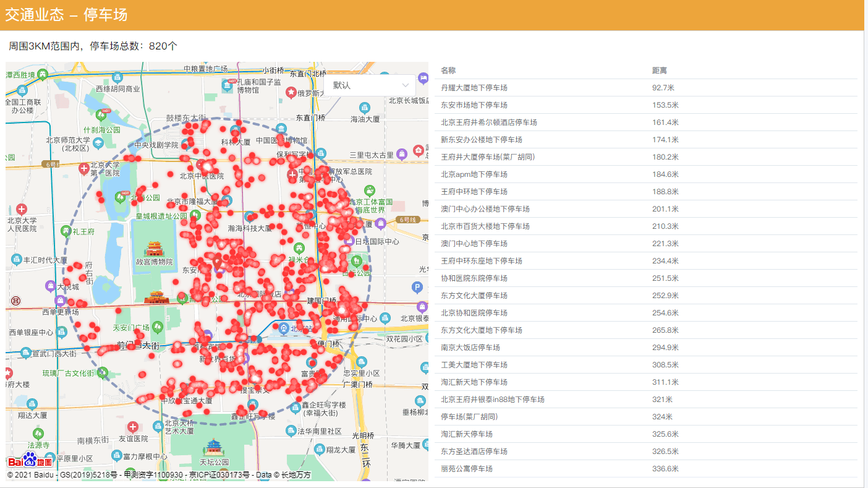Click the 北京大学人民医院 red cross icon
Image resolution: width=868 pixels, height=488 pixels.
(x=22, y=209)
